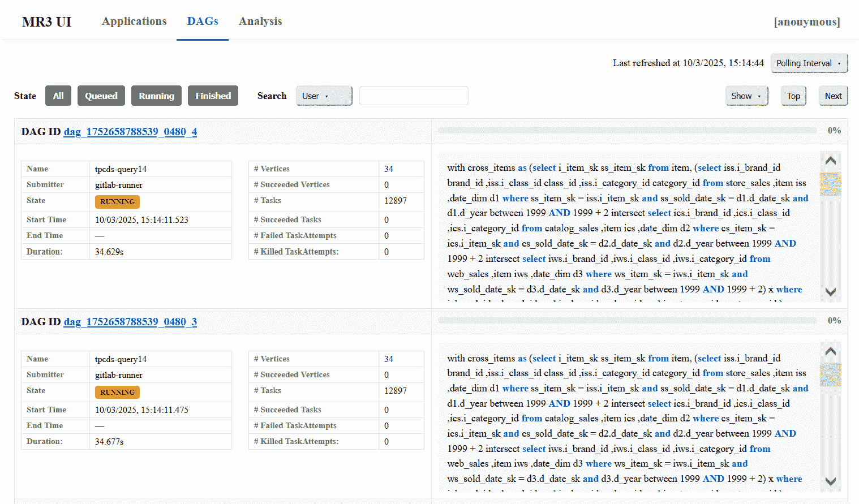Click the Next page button
This screenshot has height=504, width=859.
coord(833,96)
